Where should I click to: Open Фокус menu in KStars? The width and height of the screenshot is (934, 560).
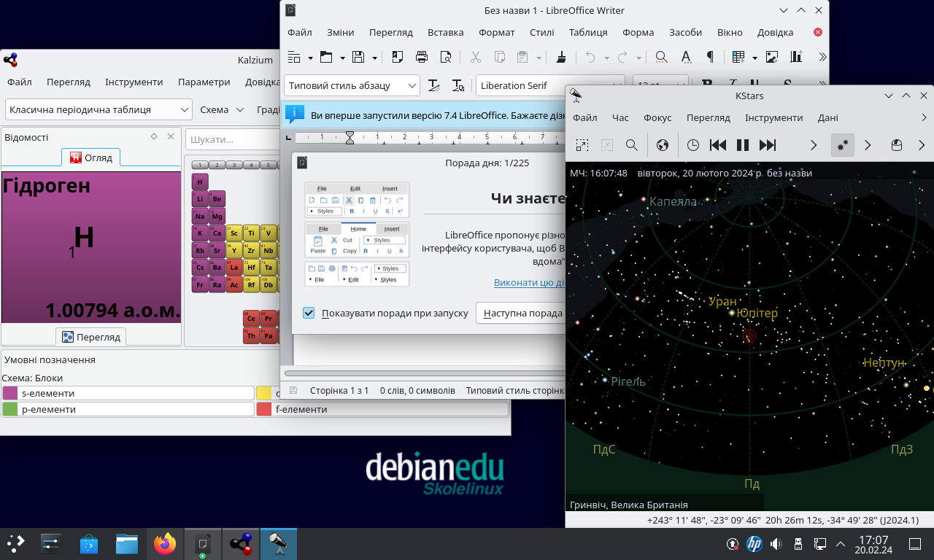click(x=657, y=117)
